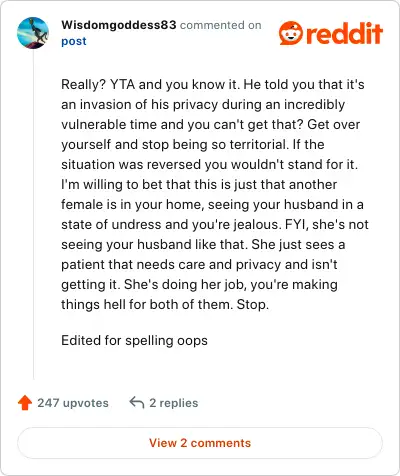400x476 pixels.
Task: Click the line "things hell for both of them. Stop."
Action: tap(165, 304)
